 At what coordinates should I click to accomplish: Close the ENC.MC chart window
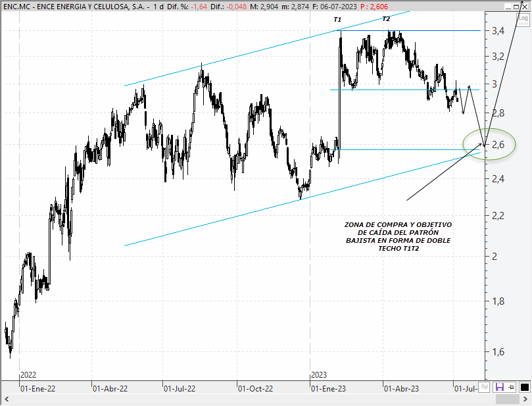pyautogui.click(x=525, y=7)
